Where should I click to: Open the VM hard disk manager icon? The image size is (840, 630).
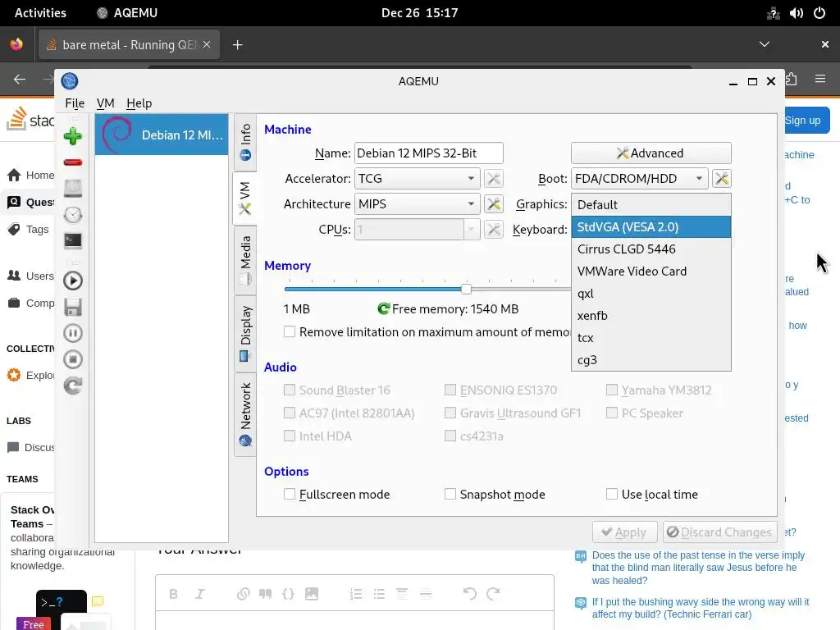click(73, 188)
